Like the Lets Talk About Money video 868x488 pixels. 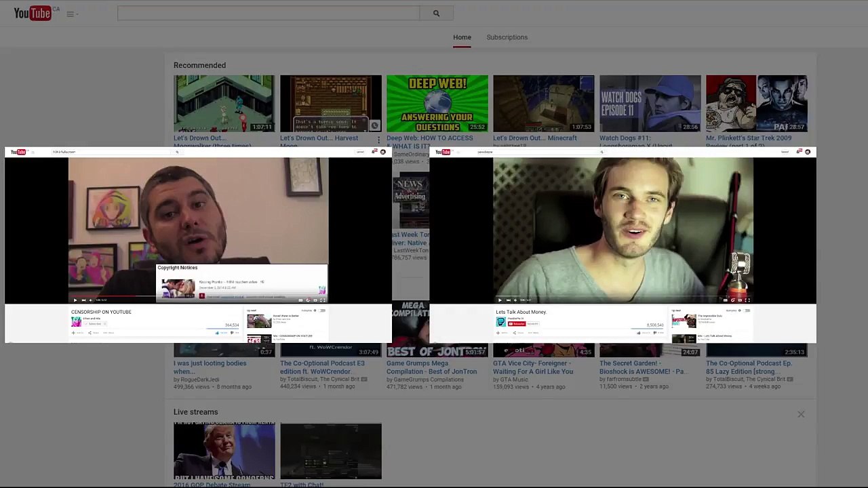click(x=644, y=333)
